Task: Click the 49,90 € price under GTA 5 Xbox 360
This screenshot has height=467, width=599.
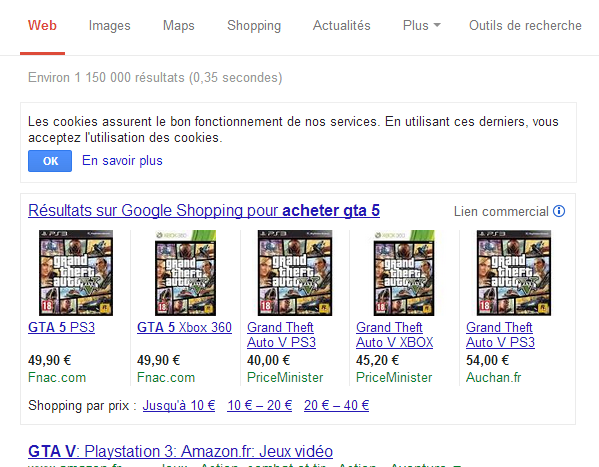Action: (159, 360)
